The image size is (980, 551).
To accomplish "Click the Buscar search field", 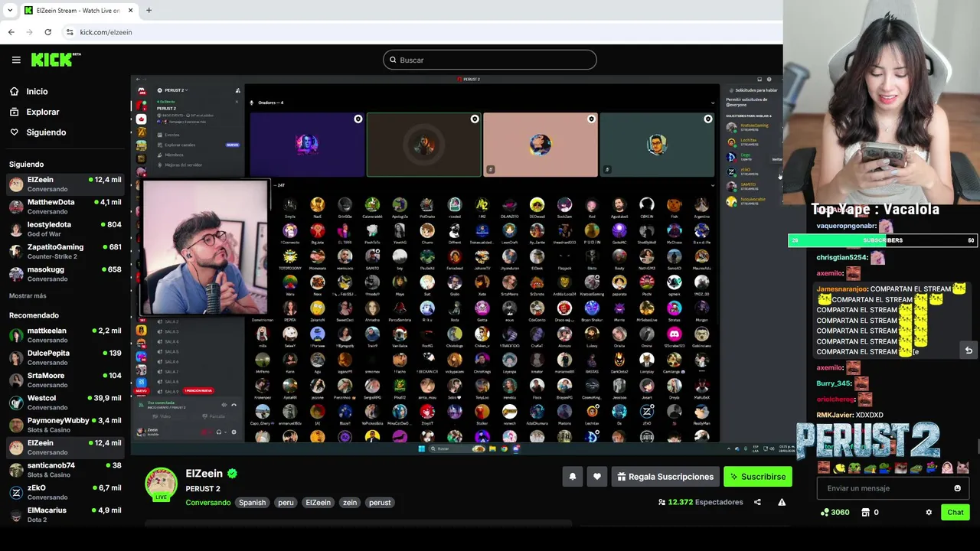I will click(490, 60).
